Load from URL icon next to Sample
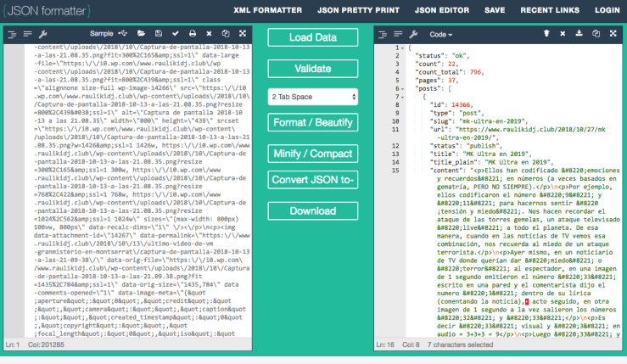Screen dimensions: 627x364 click(x=124, y=34)
